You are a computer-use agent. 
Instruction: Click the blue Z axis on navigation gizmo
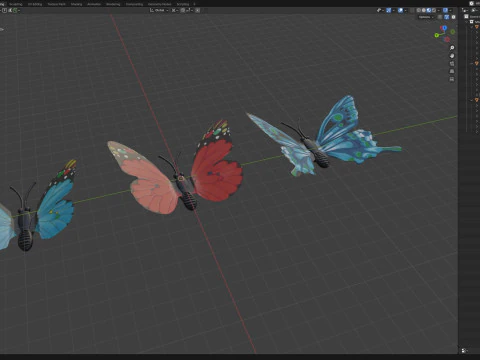444,28
